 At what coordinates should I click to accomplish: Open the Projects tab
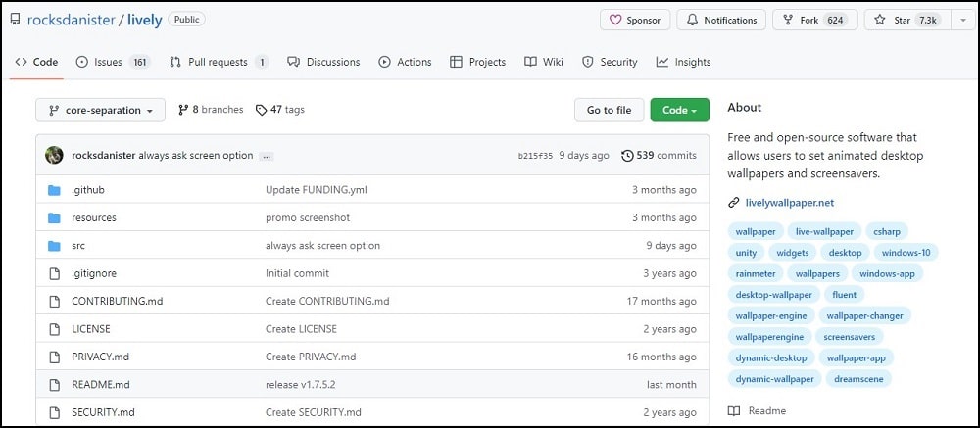coord(478,62)
